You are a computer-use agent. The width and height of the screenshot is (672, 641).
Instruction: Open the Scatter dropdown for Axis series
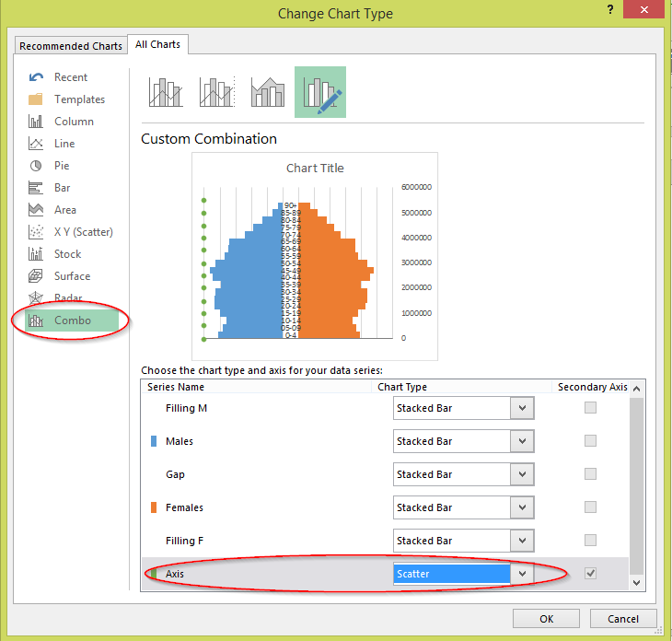coord(522,574)
